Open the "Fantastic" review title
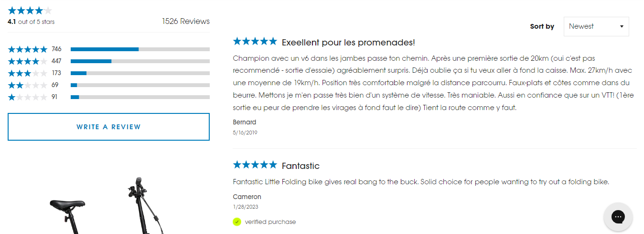Screen dimensions: 644x234 click(x=301, y=166)
